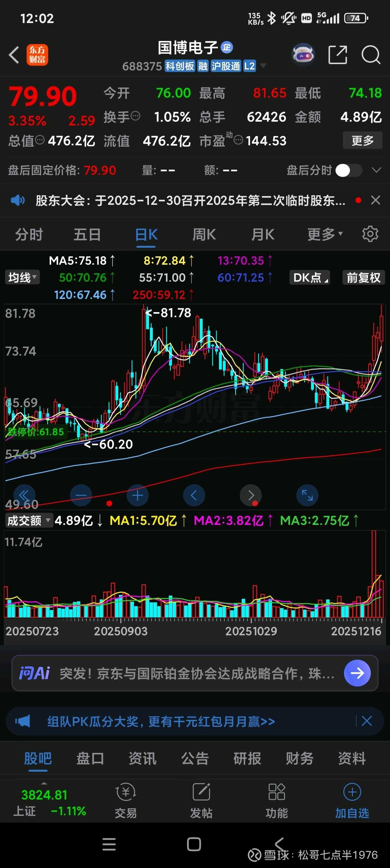Open the 更多 chart period dropdown
The width and height of the screenshot is (390, 868).
pos(325,234)
